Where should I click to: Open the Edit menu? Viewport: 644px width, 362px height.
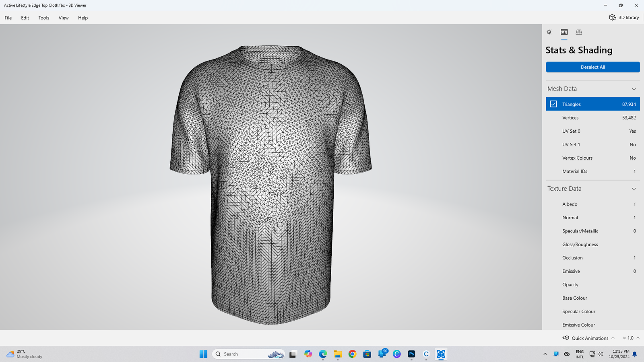(25, 18)
